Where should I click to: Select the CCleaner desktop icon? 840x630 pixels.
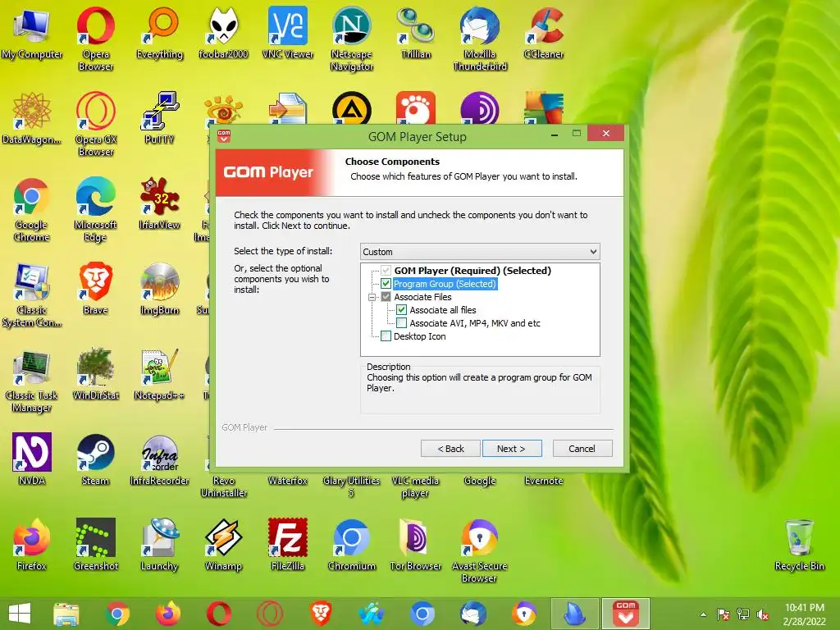coord(544,33)
